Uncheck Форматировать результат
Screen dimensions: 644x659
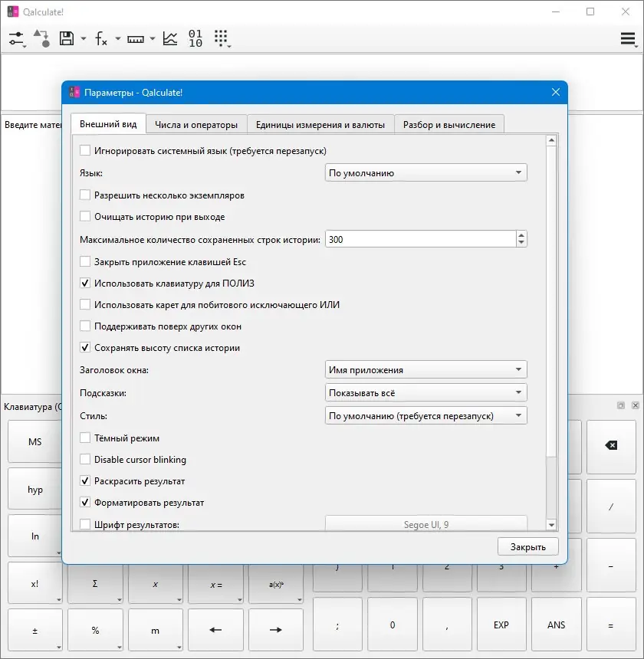click(85, 502)
